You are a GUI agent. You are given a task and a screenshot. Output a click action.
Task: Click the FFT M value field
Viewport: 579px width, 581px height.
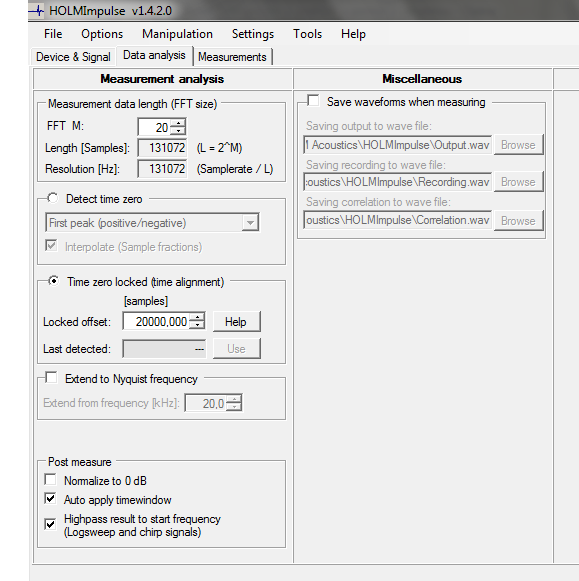coord(154,127)
